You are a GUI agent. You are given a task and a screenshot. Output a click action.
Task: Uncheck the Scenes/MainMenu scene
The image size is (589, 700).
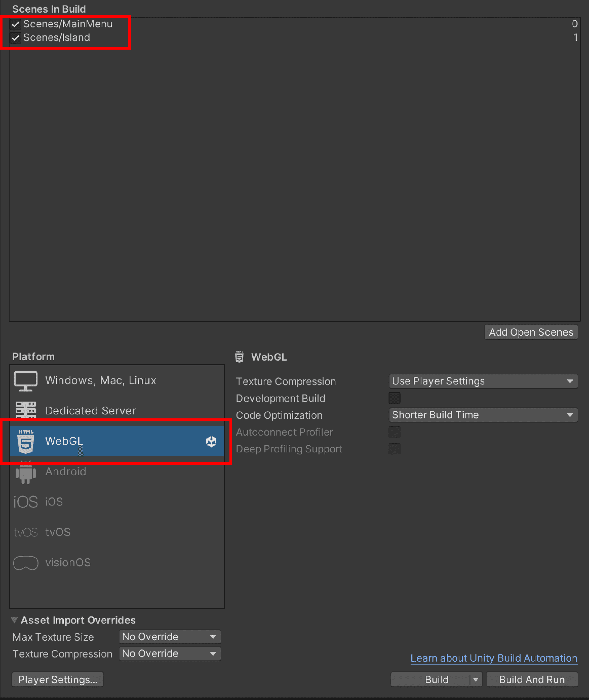(15, 24)
